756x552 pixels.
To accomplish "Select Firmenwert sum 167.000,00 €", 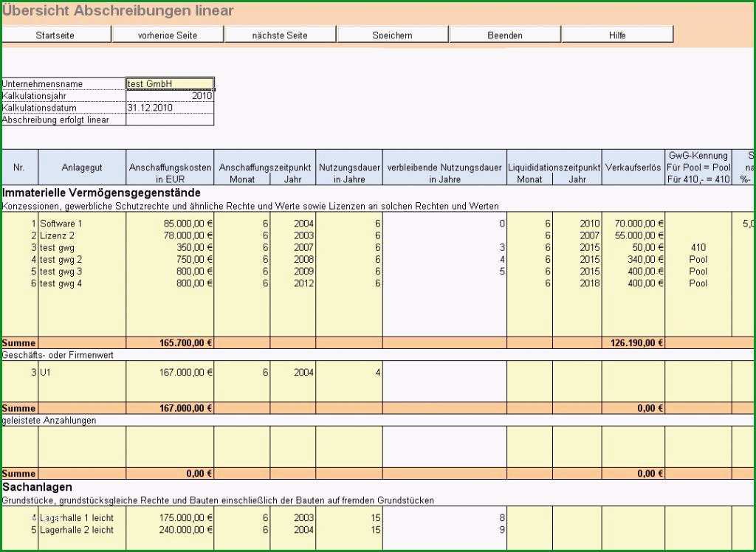I will click(x=170, y=408).
